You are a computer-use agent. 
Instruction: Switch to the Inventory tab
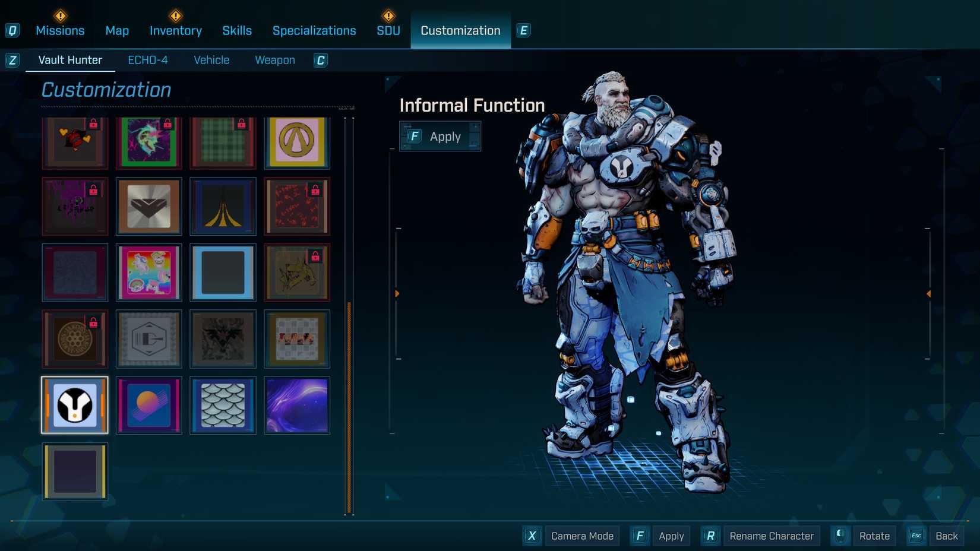pyautogui.click(x=176, y=31)
